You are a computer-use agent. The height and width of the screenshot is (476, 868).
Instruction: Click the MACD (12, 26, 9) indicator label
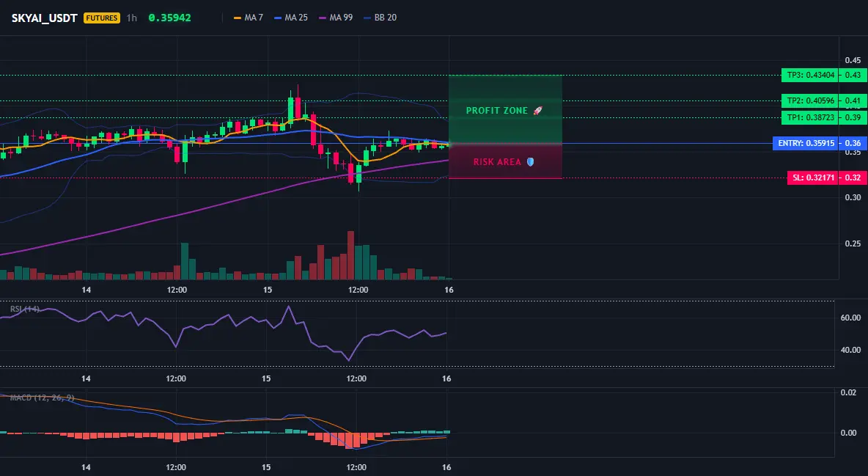(42, 398)
